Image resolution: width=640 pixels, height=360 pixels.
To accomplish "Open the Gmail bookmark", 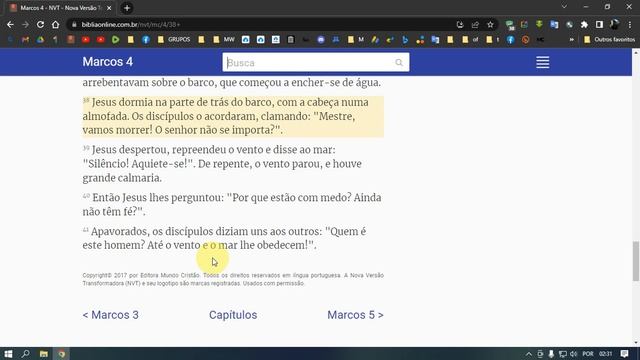I will 25,40.
